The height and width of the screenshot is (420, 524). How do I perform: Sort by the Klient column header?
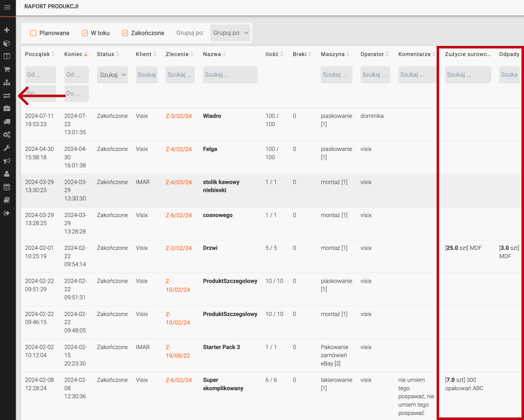(x=144, y=54)
